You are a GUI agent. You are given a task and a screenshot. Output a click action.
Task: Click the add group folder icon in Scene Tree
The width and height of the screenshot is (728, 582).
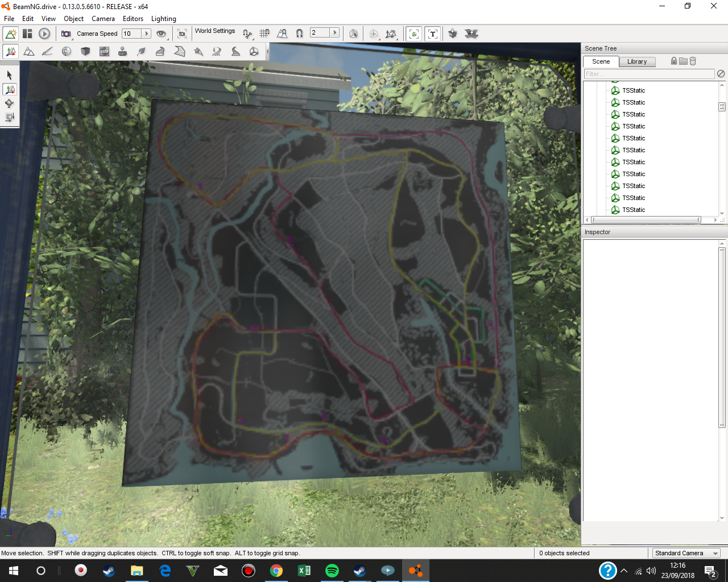pos(683,61)
